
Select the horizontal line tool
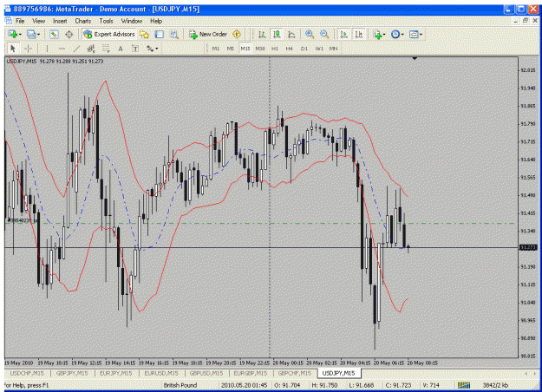pyautogui.click(x=62, y=49)
